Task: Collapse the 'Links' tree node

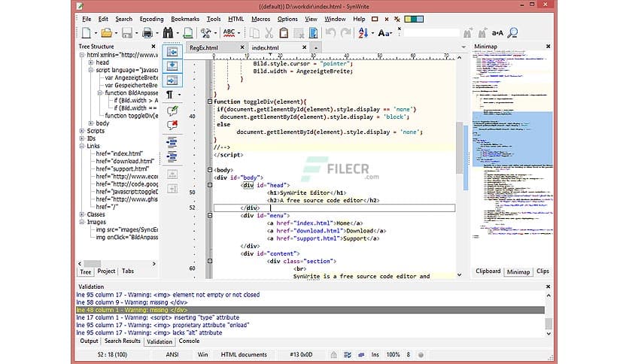Action: [x=82, y=147]
